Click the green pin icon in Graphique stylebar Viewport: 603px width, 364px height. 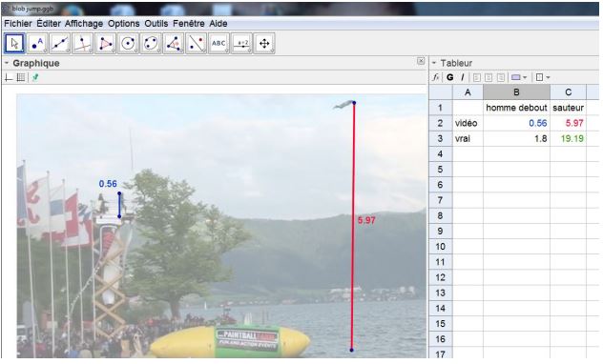coord(35,78)
